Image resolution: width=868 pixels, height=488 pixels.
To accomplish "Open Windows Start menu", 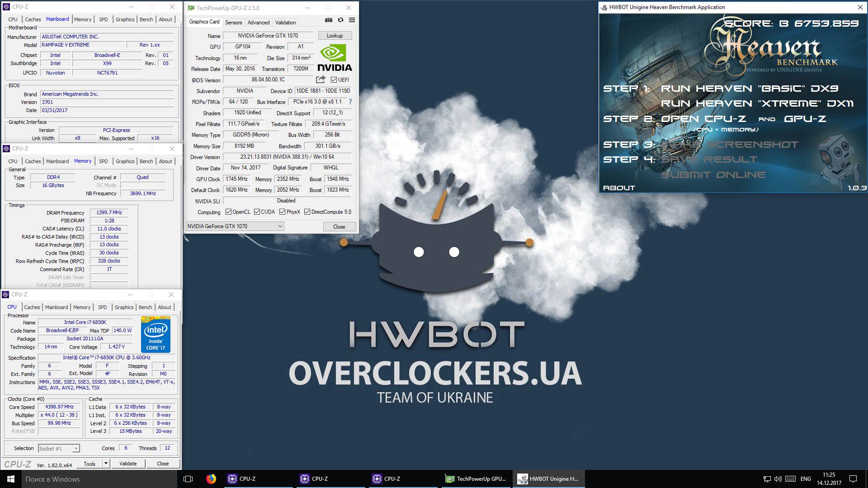I will [11, 479].
